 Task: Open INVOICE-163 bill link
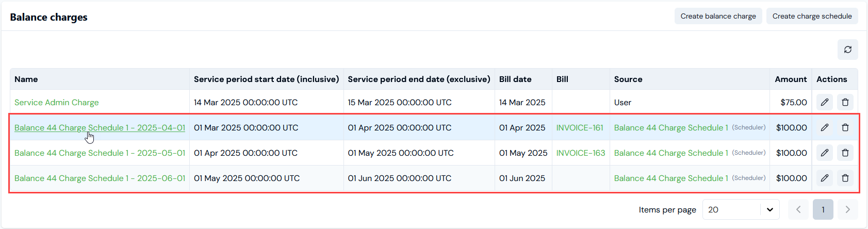581,153
